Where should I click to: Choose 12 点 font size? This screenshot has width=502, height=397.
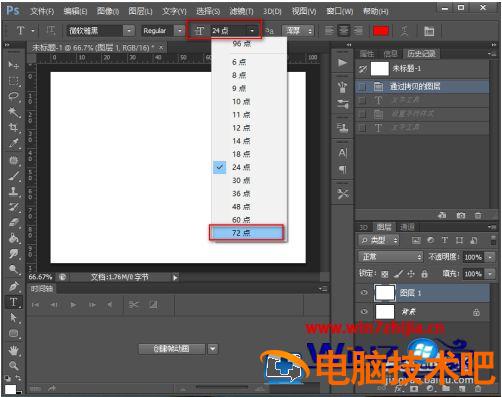coord(249,128)
